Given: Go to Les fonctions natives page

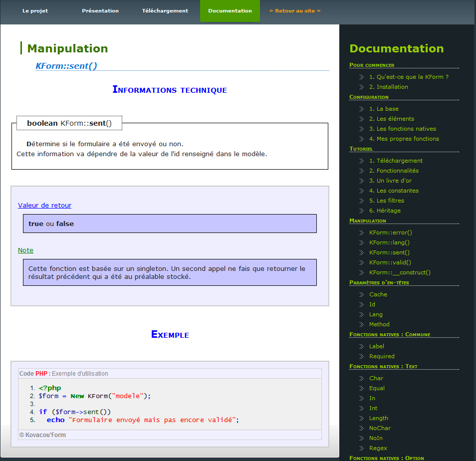Looking at the screenshot, I should (x=403, y=129).
